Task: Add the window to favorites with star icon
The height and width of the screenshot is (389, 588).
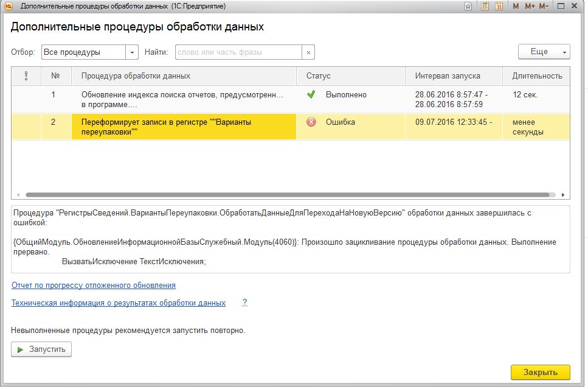Action: pos(468,6)
